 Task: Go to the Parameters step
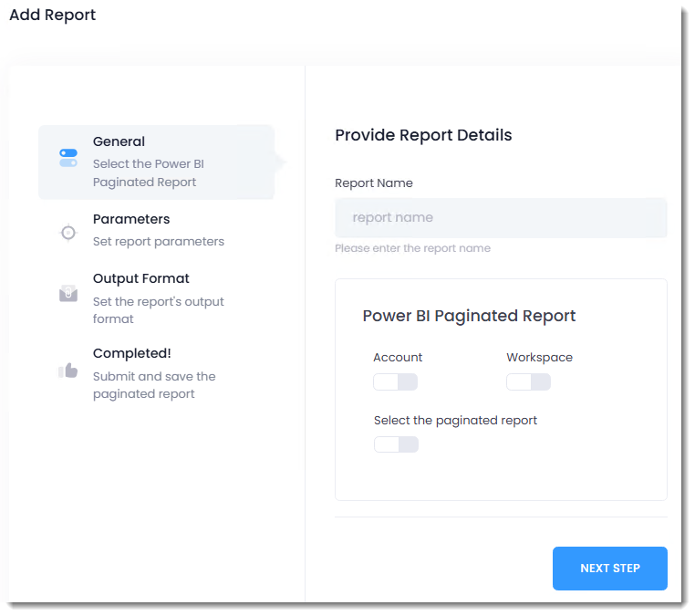coord(131,219)
